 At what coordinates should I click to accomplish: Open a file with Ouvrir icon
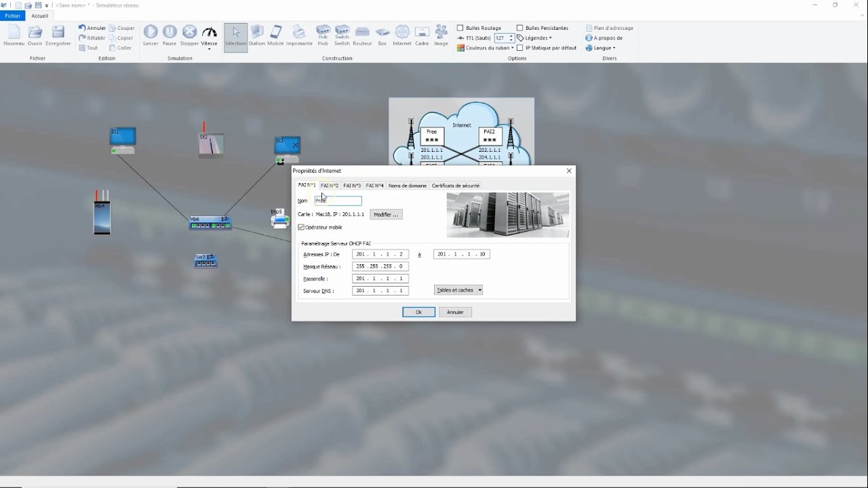(35, 36)
